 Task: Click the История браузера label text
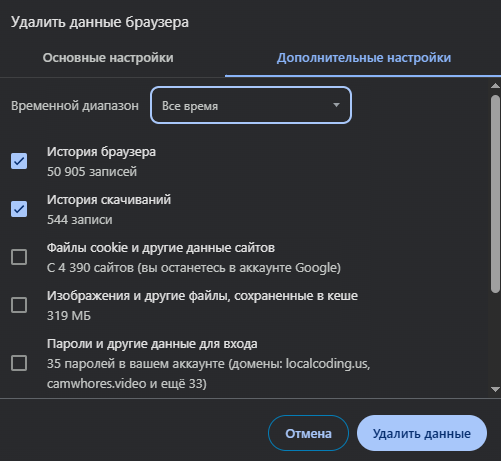pyautogui.click(x=101, y=152)
